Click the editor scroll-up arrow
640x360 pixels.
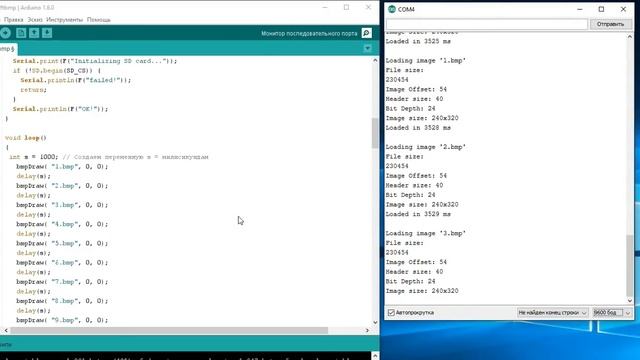pyautogui.click(x=375, y=60)
